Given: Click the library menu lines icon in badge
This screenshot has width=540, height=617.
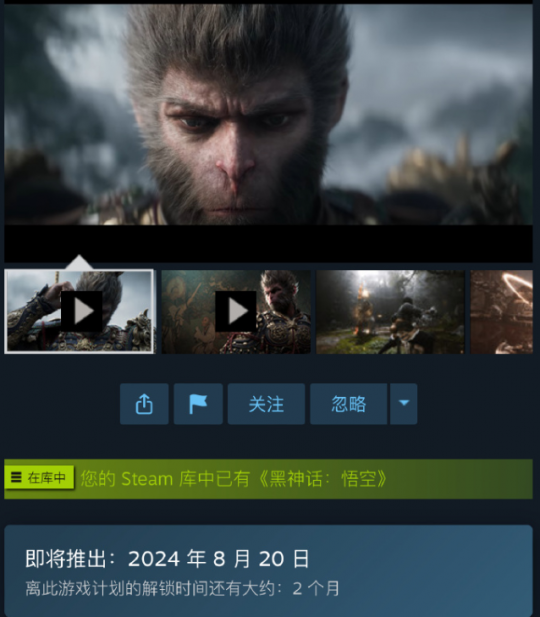Looking at the screenshot, I should coord(16,477).
